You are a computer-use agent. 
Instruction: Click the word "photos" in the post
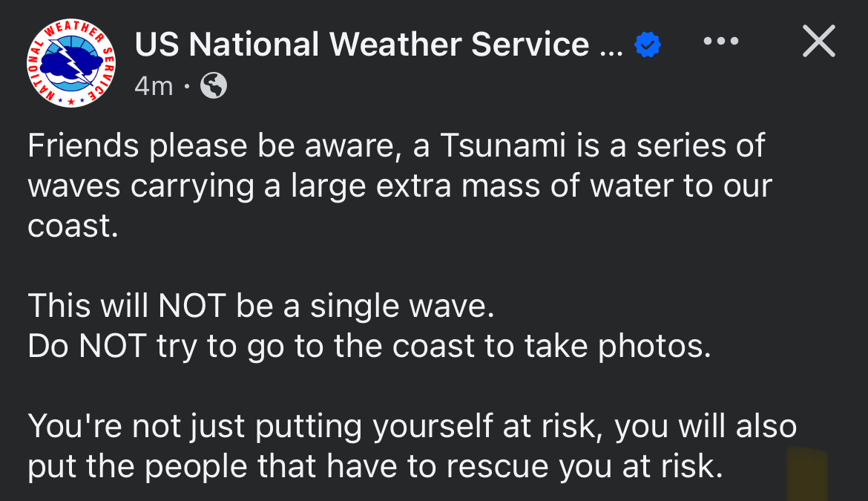(656, 347)
